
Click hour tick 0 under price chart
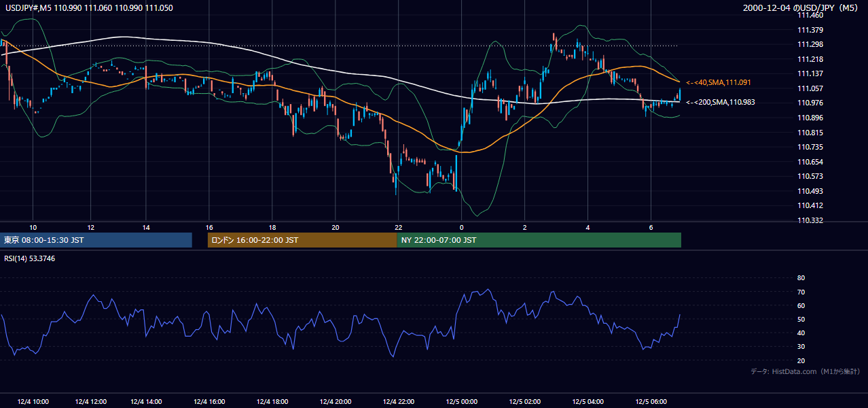pos(462,227)
